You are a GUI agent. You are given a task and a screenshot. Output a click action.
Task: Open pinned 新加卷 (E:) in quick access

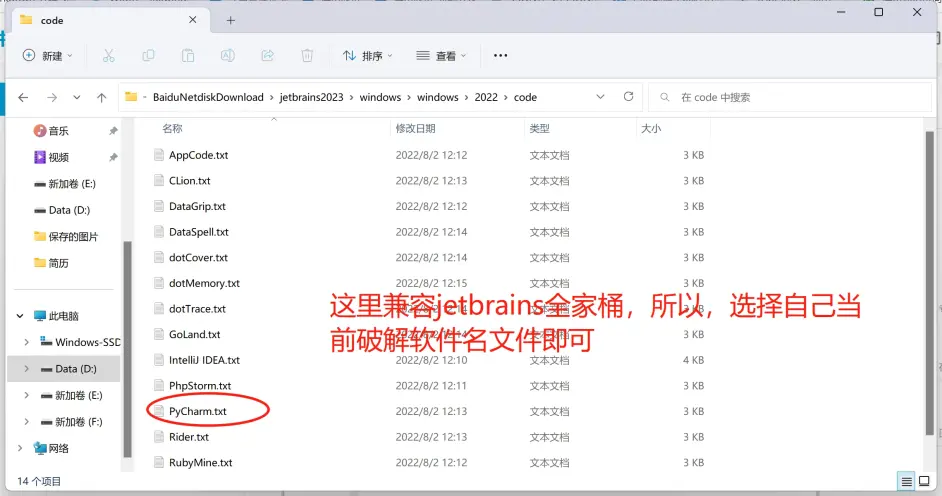tap(65, 184)
